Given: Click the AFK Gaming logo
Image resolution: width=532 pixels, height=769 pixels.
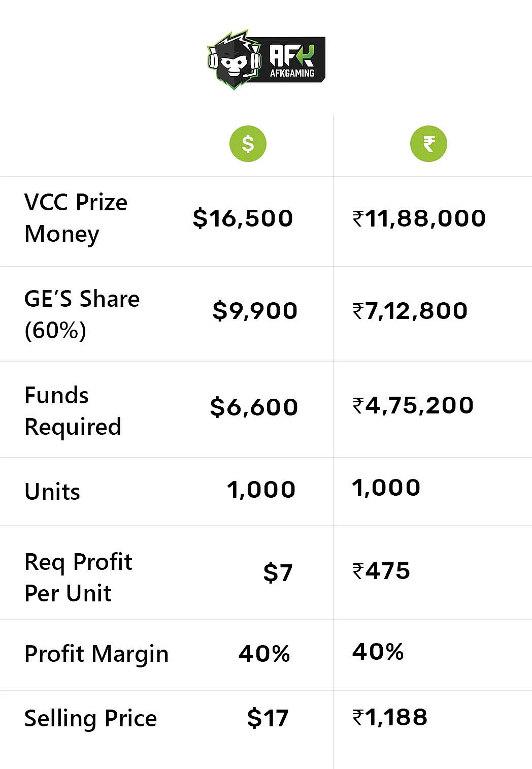Looking at the screenshot, I should (266, 59).
